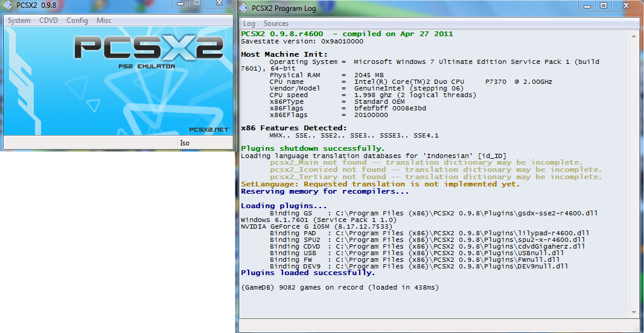Click the 'SetLanguage: Requested translation' line

pyautogui.click(x=380, y=184)
